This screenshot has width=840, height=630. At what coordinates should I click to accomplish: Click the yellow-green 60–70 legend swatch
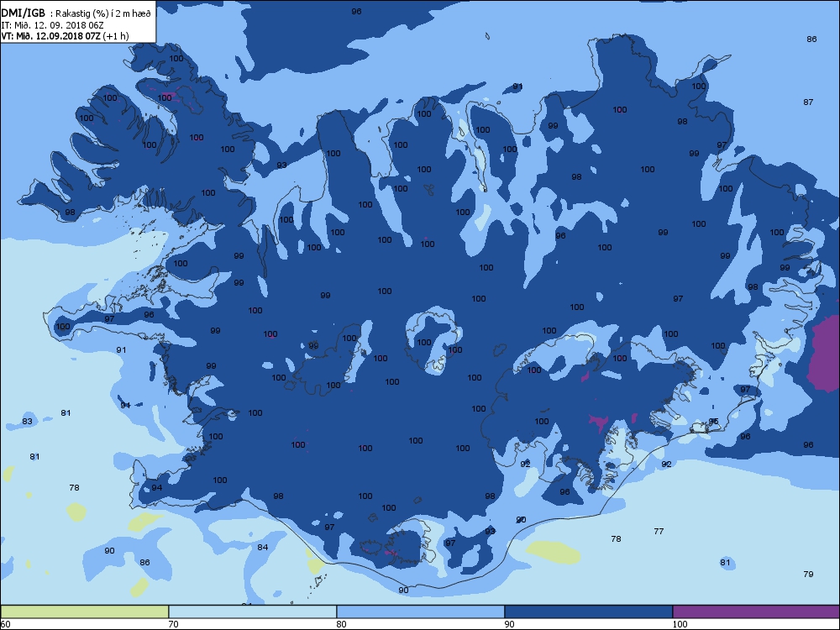(85, 612)
